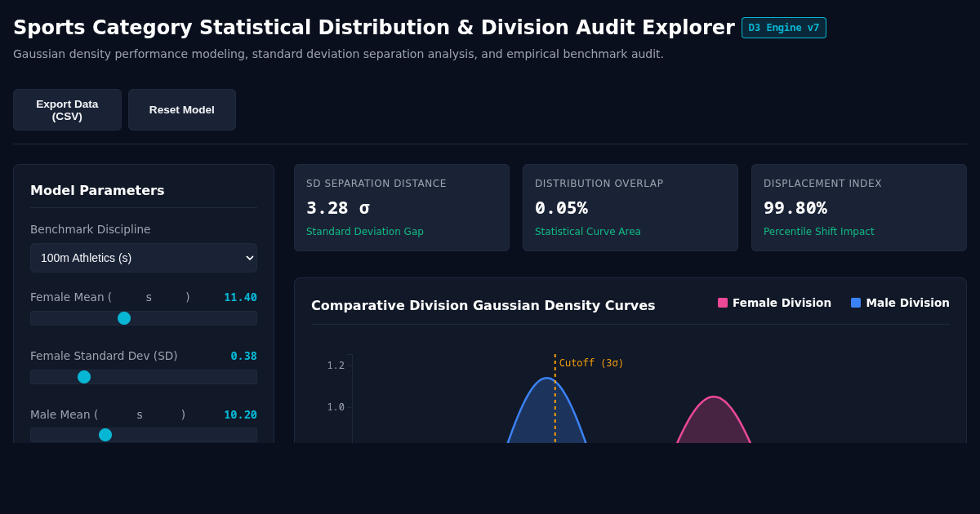The width and height of the screenshot is (980, 514).
Task: Click the Percentile Shift Impact caption
Action: coord(819,232)
